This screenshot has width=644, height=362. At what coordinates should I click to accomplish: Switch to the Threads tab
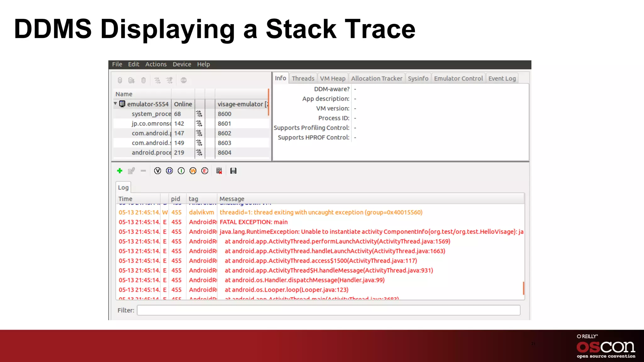pos(303,79)
